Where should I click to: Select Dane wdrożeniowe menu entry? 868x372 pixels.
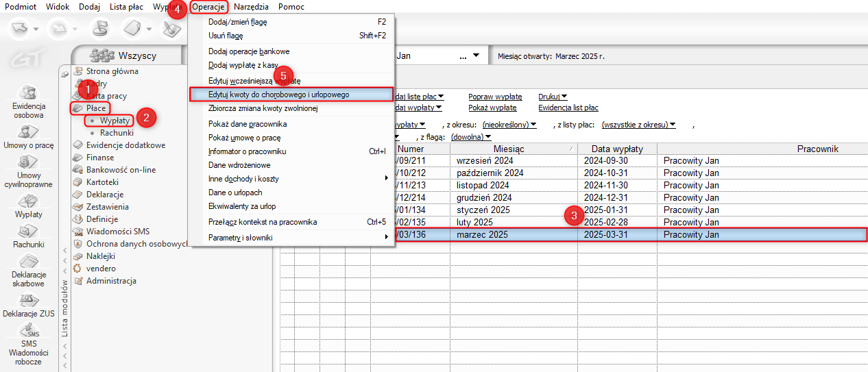(291, 165)
